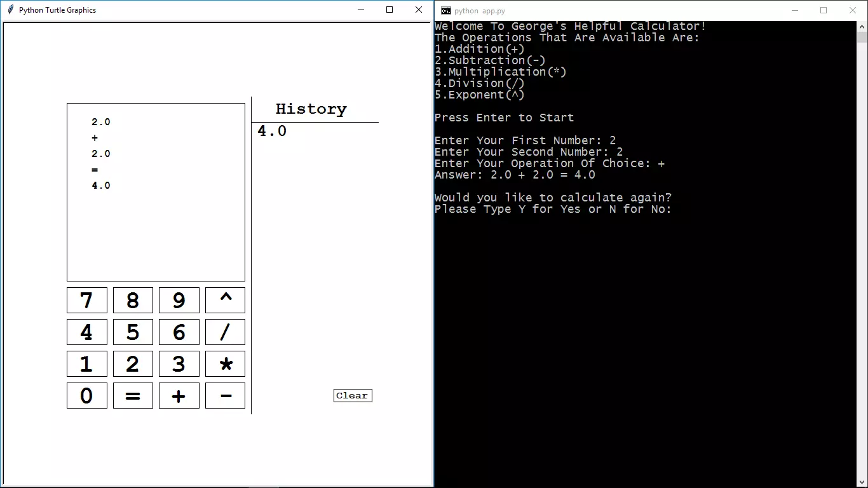Click the equals (=) button
Image resolution: width=868 pixels, height=488 pixels.
tap(133, 395)
